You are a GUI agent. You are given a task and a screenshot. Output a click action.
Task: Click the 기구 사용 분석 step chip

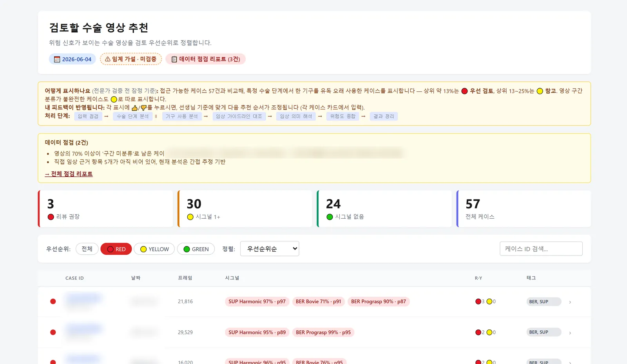pyautogui.click(x=182, y=116)
